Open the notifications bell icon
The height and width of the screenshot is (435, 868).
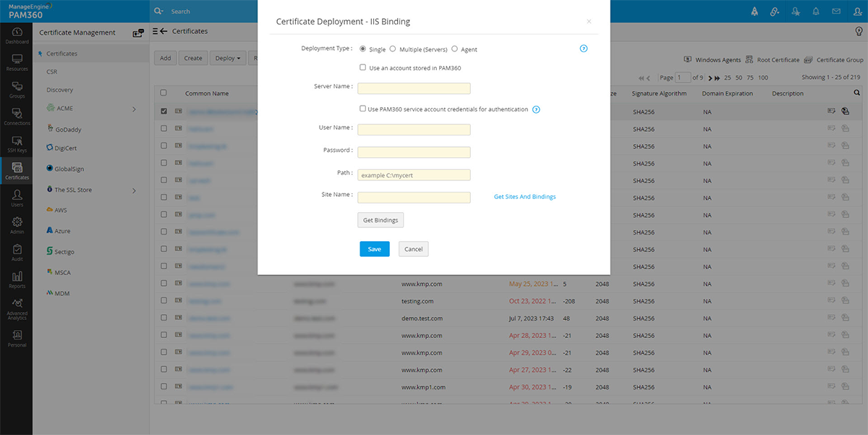pyautogui.click(x=816, y=11)
